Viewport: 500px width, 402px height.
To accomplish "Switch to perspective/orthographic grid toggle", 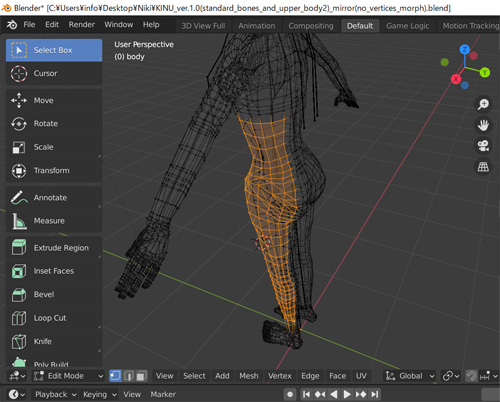I will (483, 166).
